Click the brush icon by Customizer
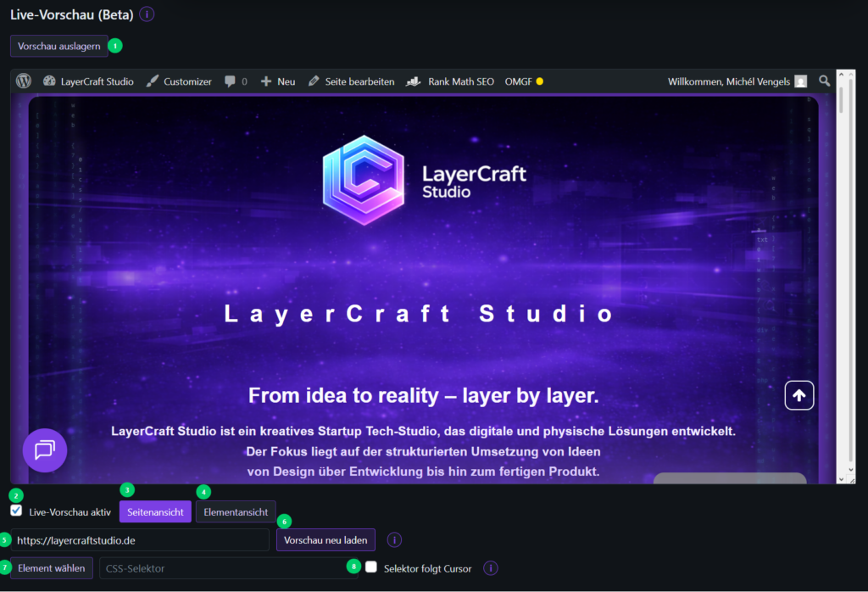This screenshot has height=592, width=868. click(x=153, y=81)
